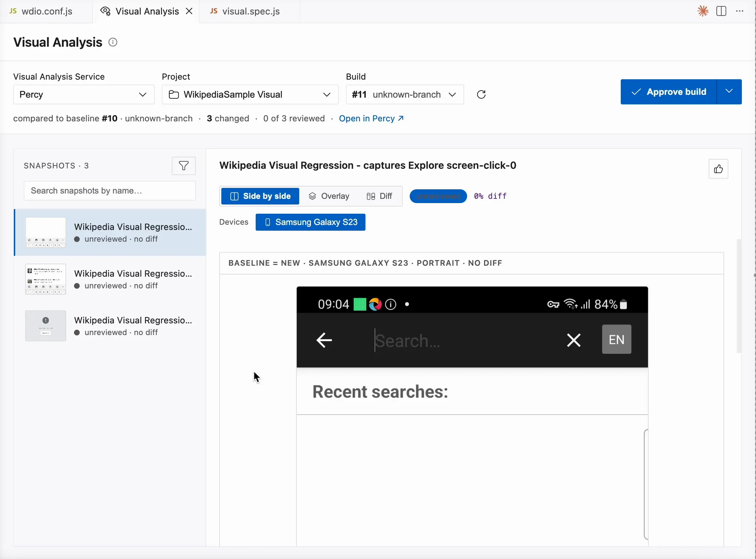Split the editor layout
This screenshot has width=756, height=559.
(721, 11)
